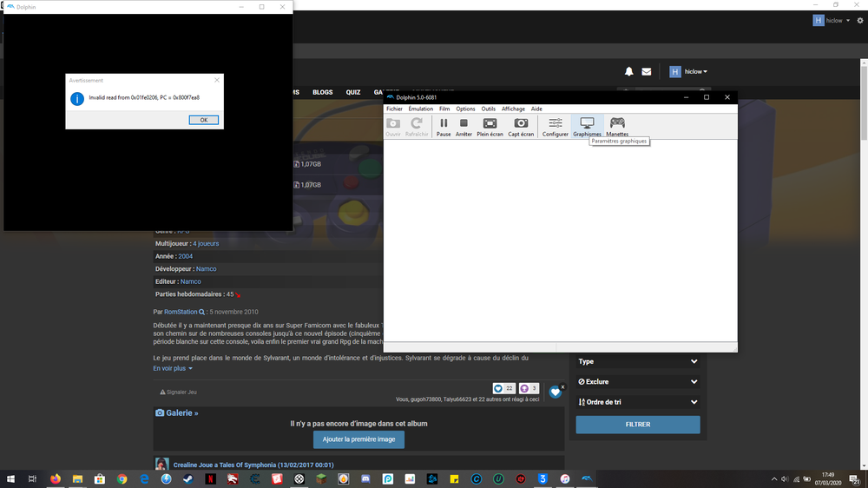
Task: Pause emulation in the Dolphin toolbar
Action: point(444,126)
